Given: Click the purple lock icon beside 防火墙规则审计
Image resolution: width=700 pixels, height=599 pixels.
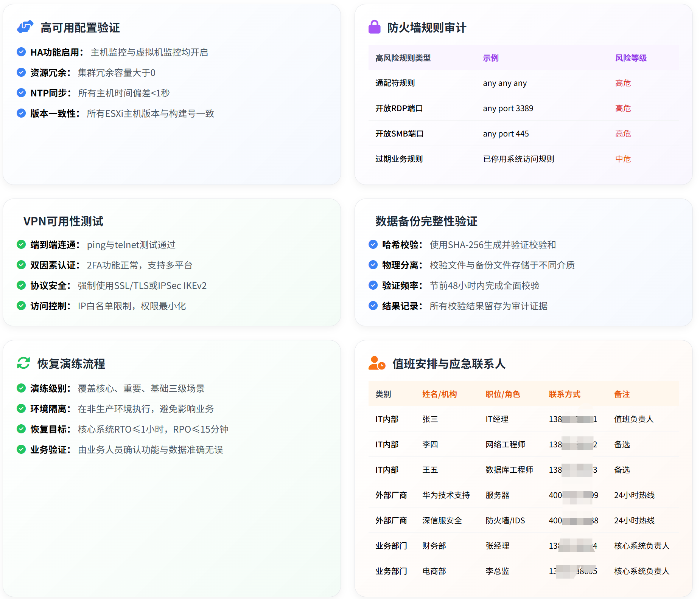Looking at the screenshot, I should click(x=374, y=27).
